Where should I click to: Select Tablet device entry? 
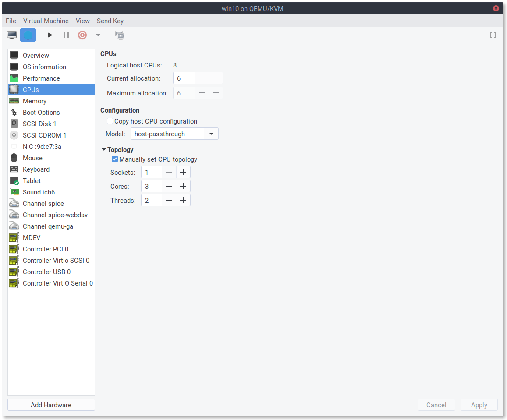51,180
